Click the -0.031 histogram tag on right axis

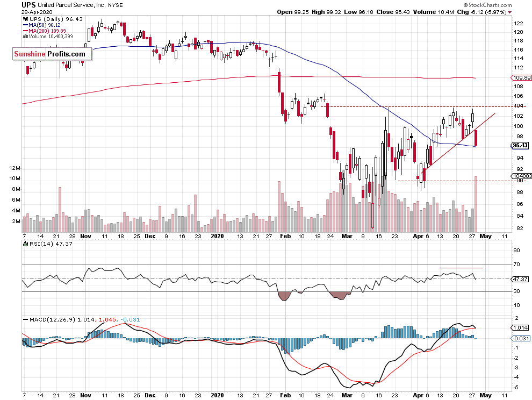pos(520,338)
